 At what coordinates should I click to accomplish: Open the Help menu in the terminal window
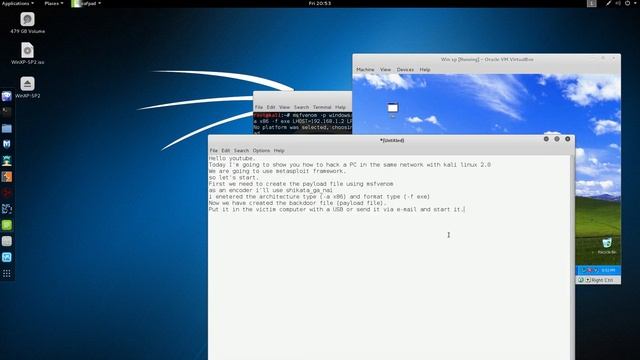point(340,107)
